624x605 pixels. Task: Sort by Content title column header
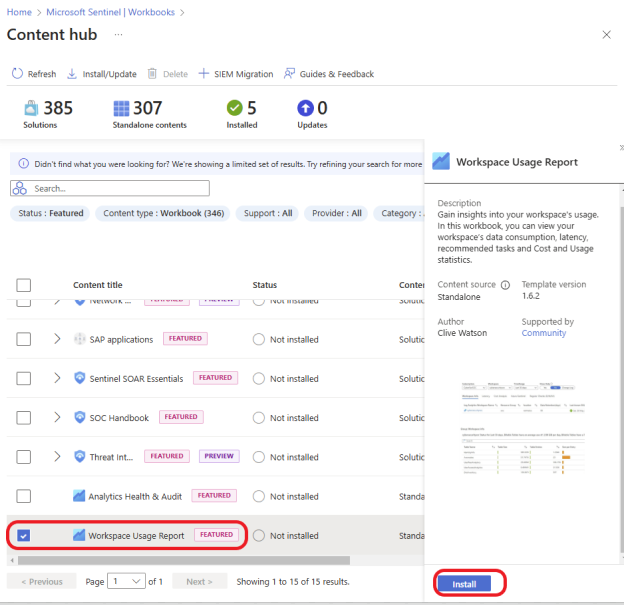(98, 285)
